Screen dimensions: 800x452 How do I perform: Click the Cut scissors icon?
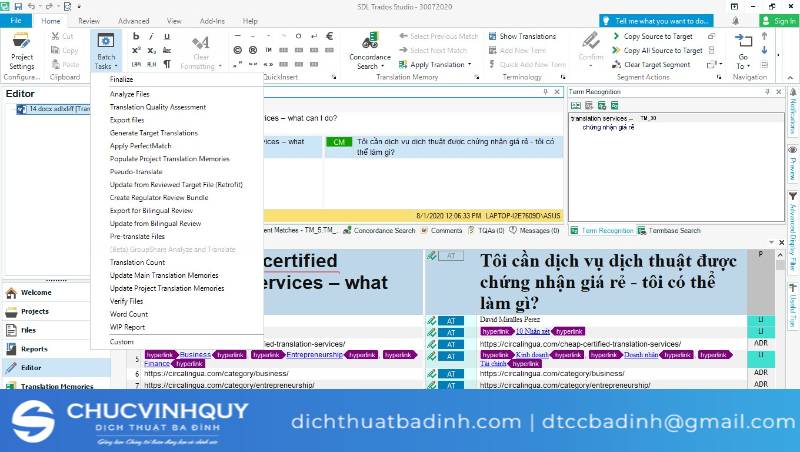55,36
